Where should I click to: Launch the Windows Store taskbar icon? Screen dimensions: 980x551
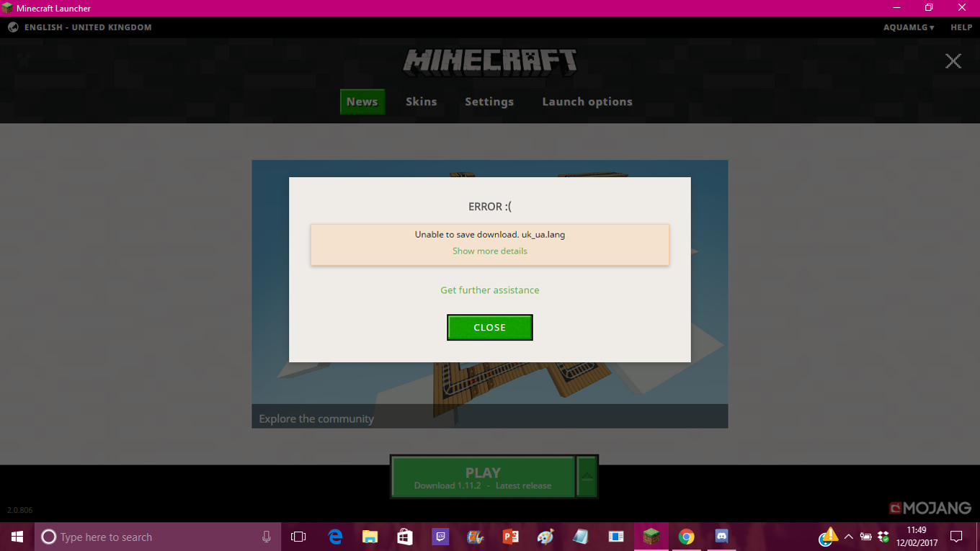(x=405, y=537)
